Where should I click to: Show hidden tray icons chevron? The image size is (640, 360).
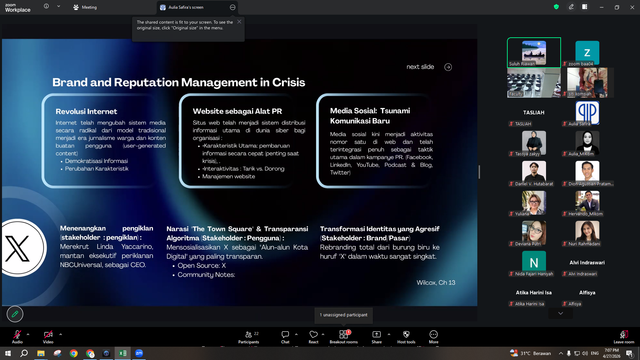561,353
